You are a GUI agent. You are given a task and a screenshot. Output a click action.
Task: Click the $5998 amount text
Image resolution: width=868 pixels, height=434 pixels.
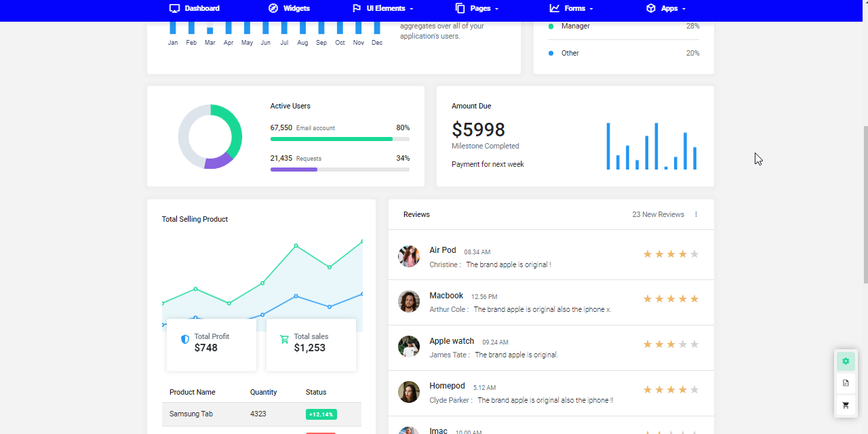click(x=479, y=130)
